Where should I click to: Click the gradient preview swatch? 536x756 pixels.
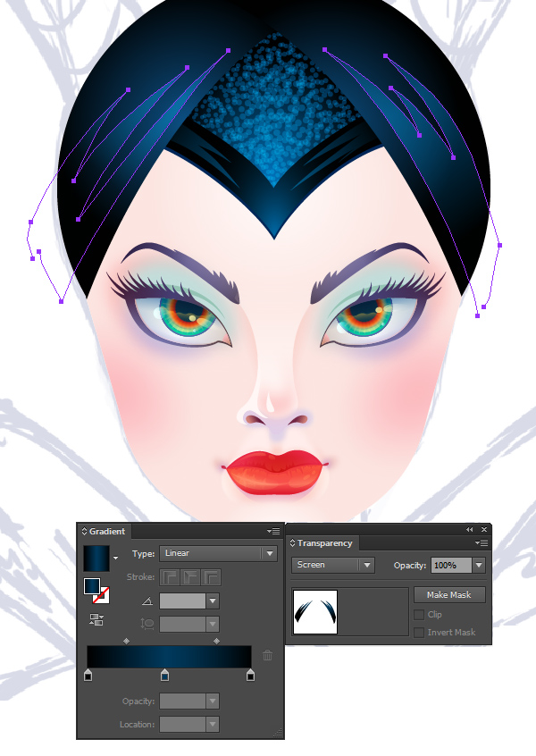tap(96, 559)
